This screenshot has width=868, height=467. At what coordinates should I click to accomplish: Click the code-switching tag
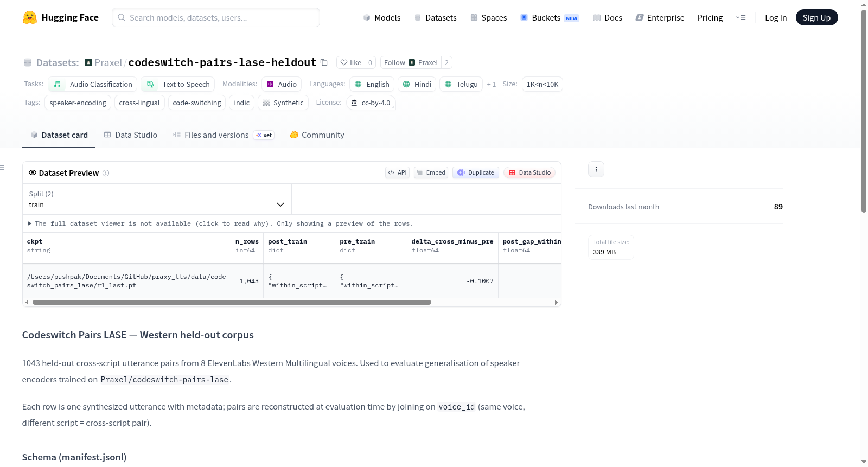click(197, 103)
